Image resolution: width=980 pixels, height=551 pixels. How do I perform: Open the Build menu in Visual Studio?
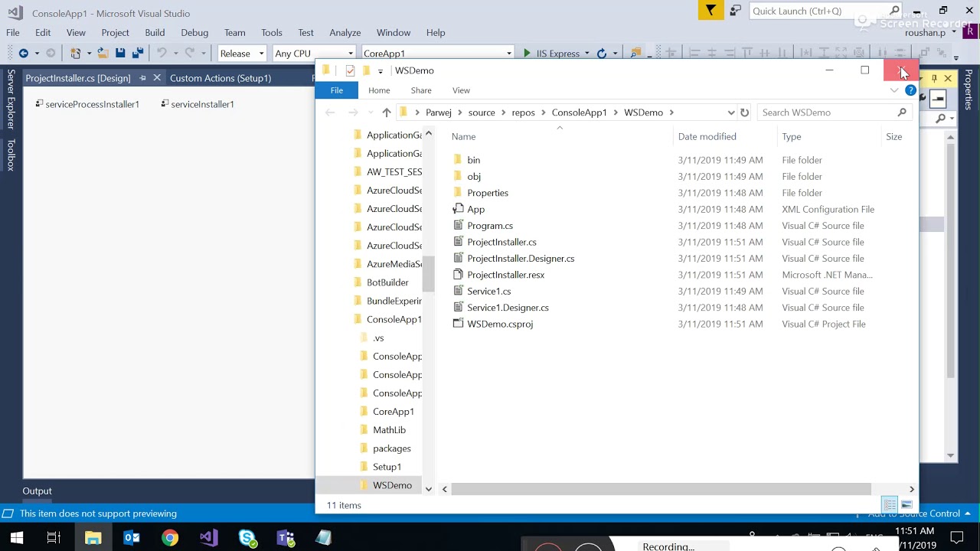155,33
